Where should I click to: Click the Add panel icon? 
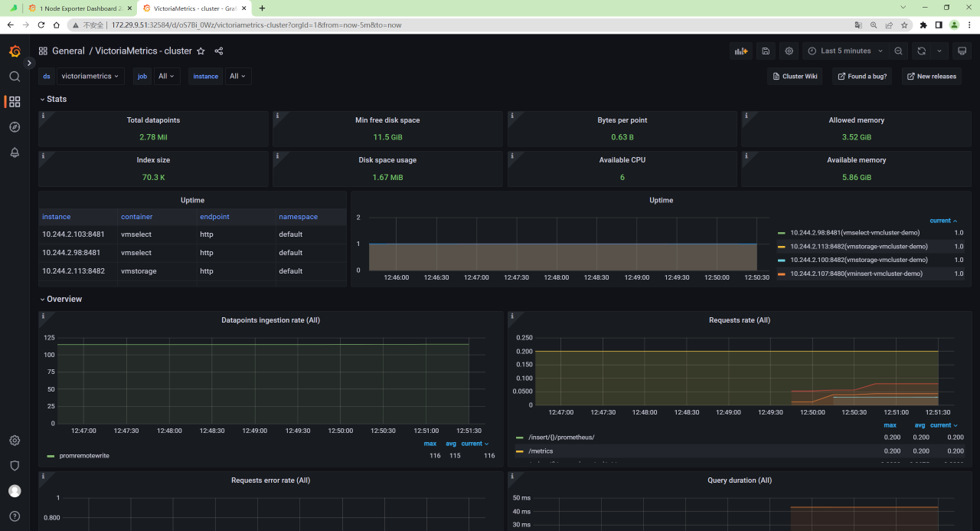click(740, 51)
